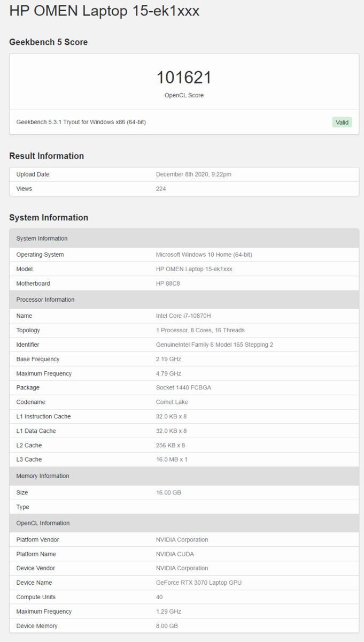The width and height of the screenshot is (364, 642).
Task: Click the Comet Lake value
Action: coord(172,402)
